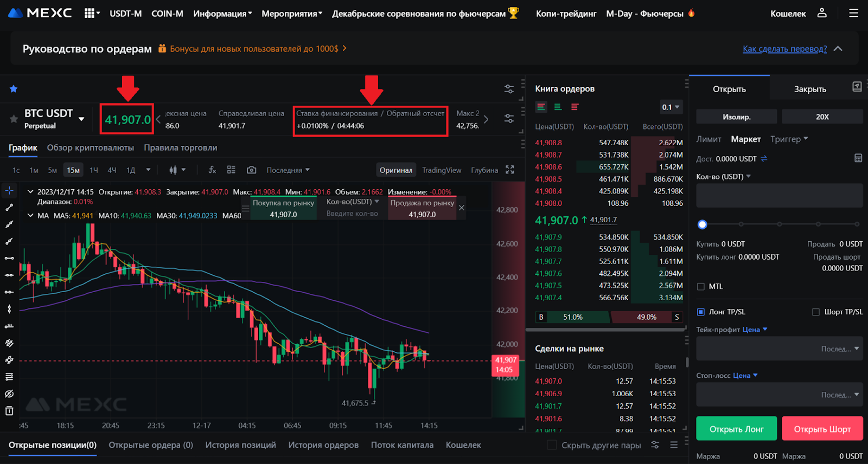The width and height of the screenshot is (868, 464).
Task: Enable the Шорт TP/SL checkbox
Action: pos(815,312)
